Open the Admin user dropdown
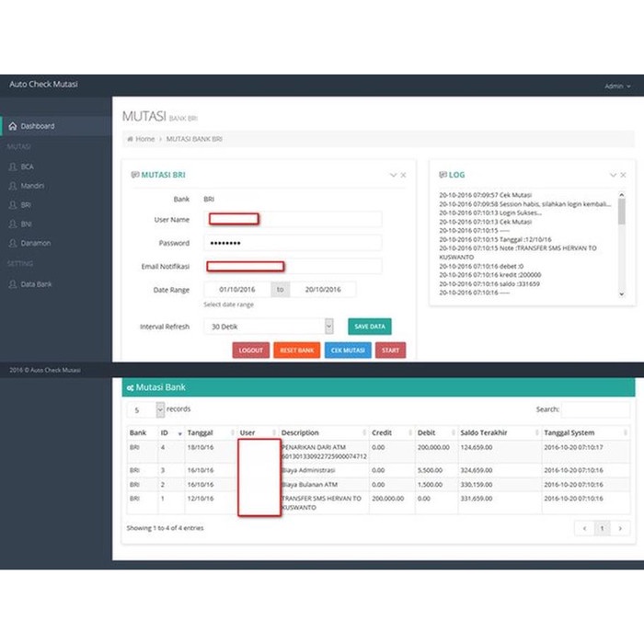644x644 pixels. (617, 86)
